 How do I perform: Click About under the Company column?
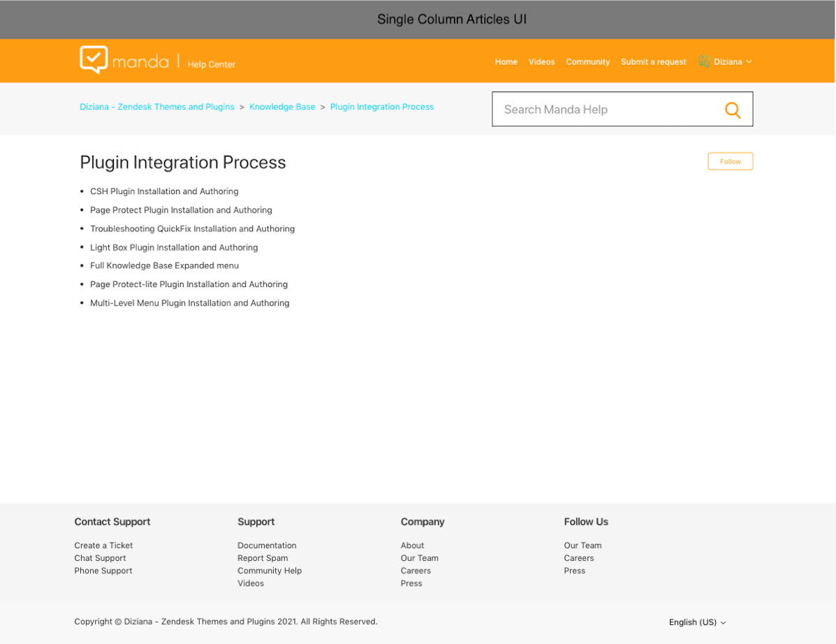412,546
